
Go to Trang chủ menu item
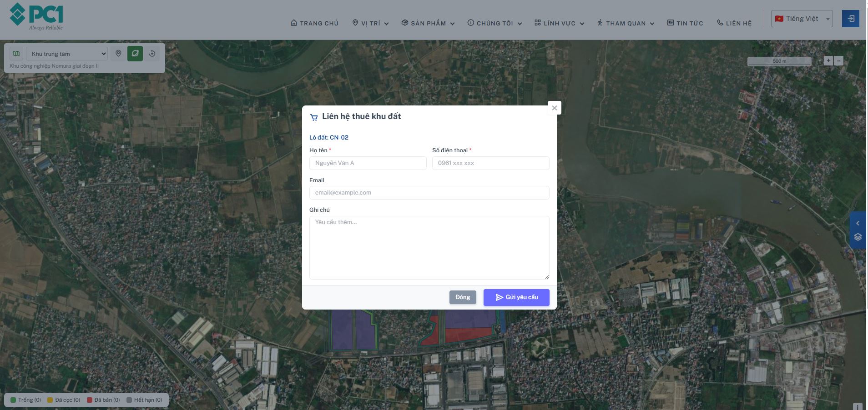pyautogui.click(x=314, y=23)
